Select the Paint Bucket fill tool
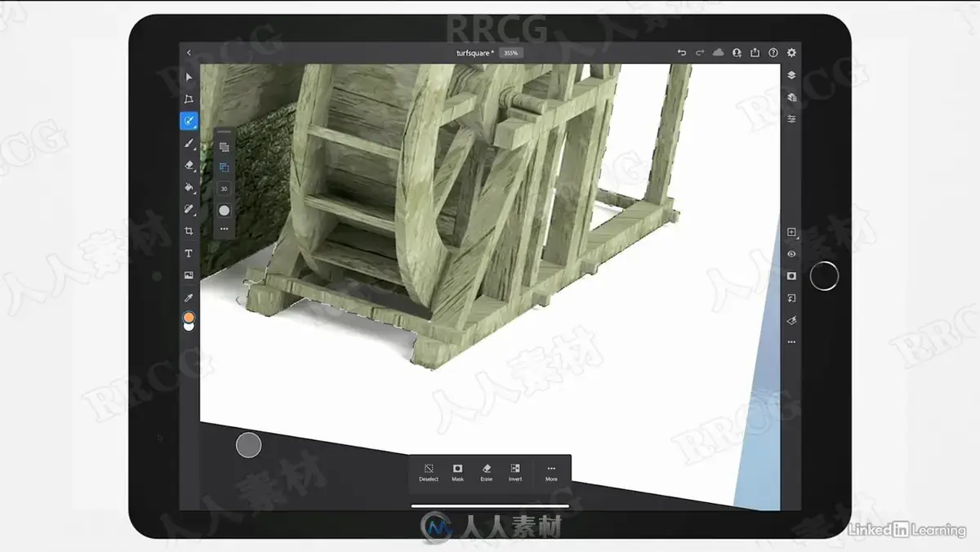 click(x=189, y=187)
